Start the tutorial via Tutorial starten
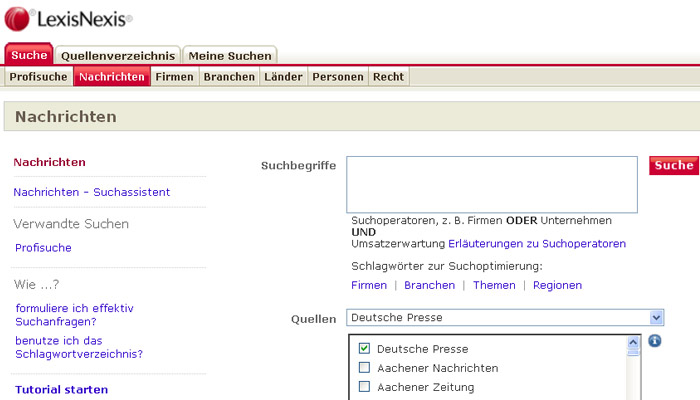This screenshot has height=400, width=700. point(61,389)
